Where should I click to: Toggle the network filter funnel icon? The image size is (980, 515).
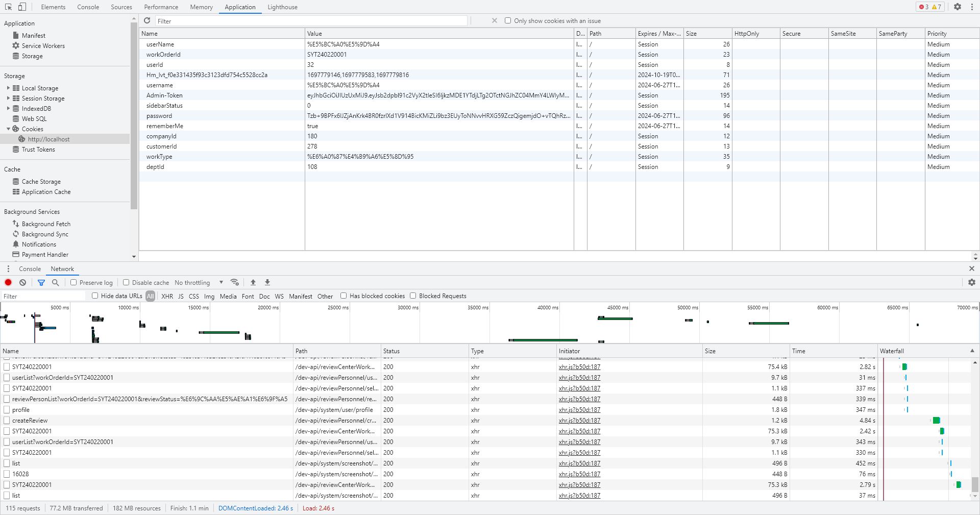pyautogui.click(x=41, y=282)
